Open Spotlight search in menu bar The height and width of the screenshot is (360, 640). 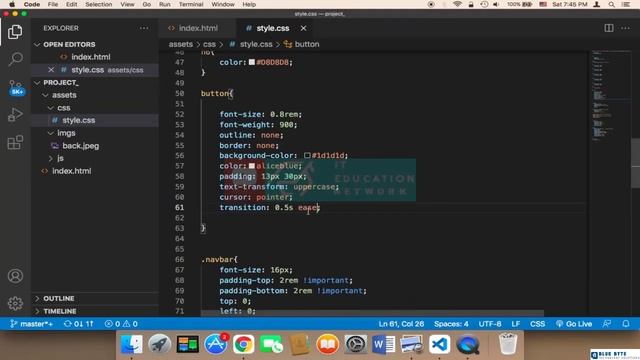point(611,4)
